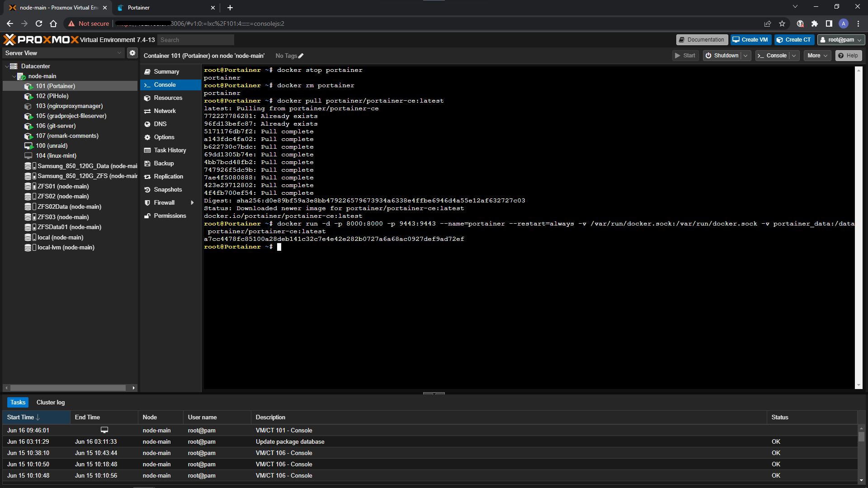
Task: Select container 105 (gradproject-fileserver)
Action: pos(71,116)
